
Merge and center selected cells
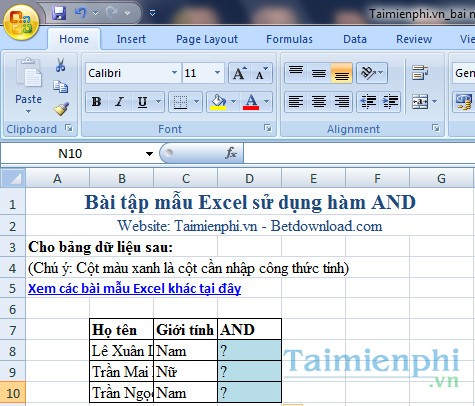[420, 101]
